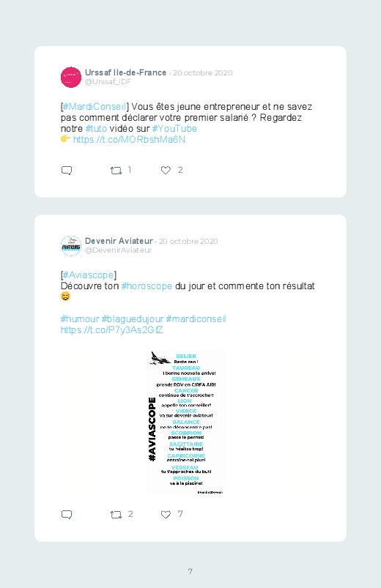This screenshot has height=588, width=381.
Task: Reply to the Devenir Aviateur tweet
Action: point(67,515)
